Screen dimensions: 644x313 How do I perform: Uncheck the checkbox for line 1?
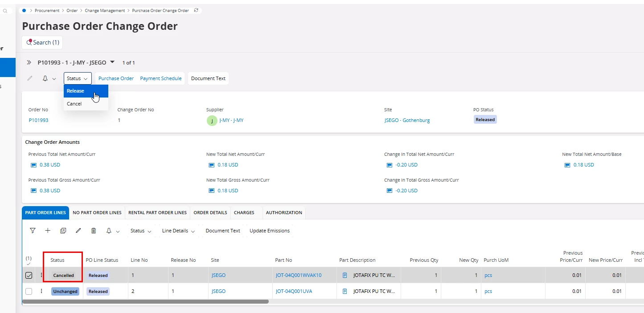pos(29,275)
